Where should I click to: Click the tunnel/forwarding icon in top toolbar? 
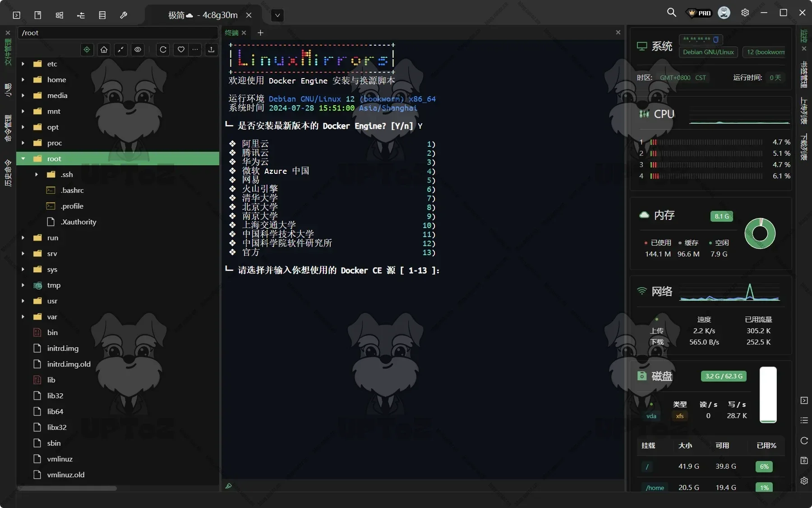(x=81, y=15)
